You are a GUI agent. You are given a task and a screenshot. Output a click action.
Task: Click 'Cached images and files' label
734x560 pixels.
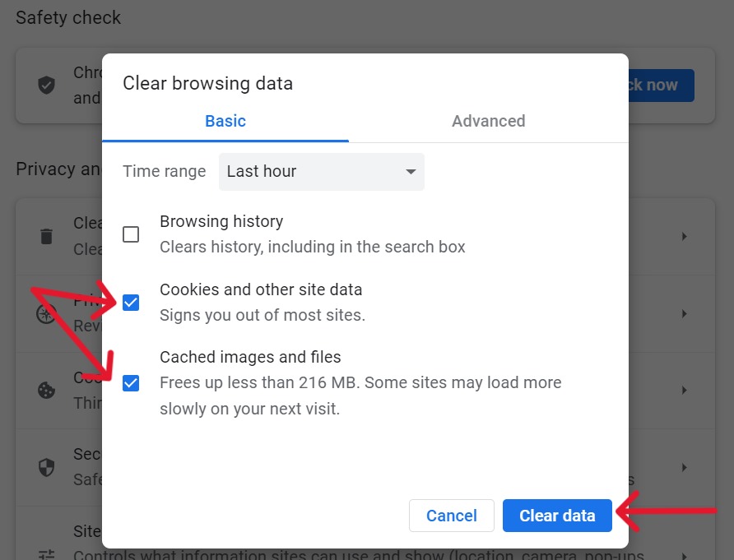250,357
